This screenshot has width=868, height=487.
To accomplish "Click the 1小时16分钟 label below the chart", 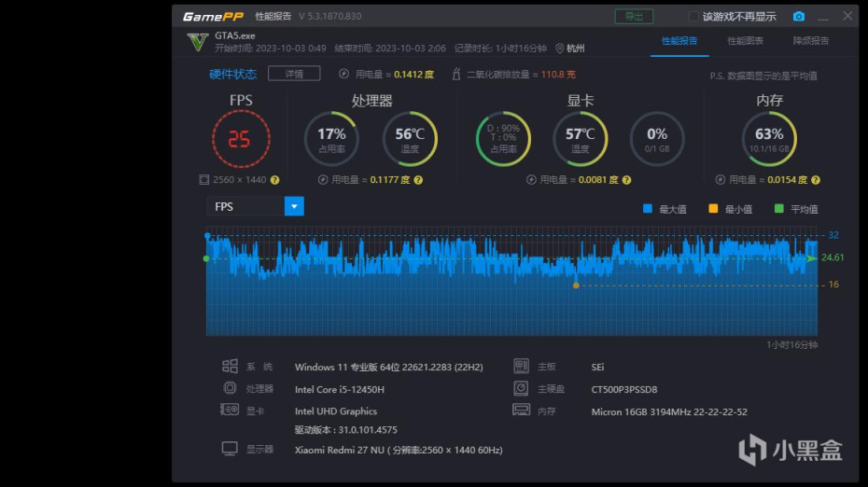I will tap(791, 345).
